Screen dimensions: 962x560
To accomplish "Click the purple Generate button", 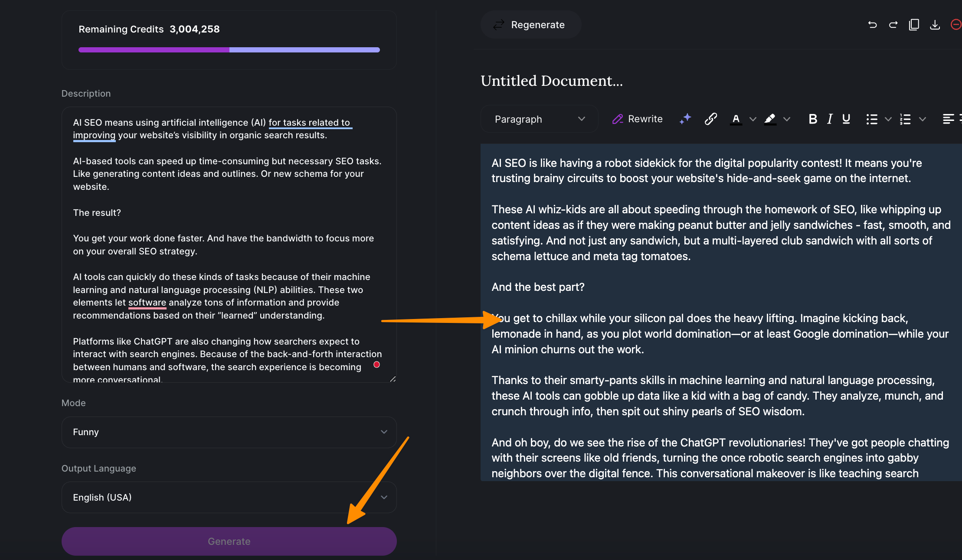I will click(x=229, y=541).
